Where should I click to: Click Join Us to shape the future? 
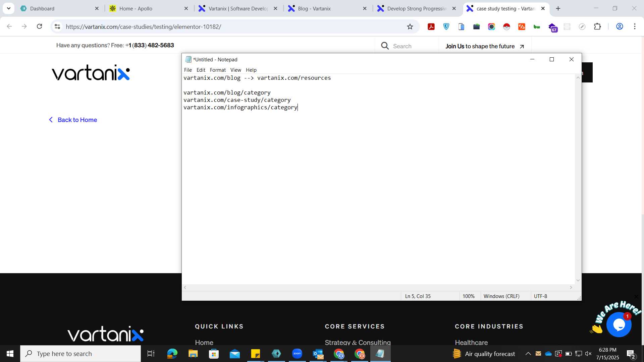coord(485,46)
